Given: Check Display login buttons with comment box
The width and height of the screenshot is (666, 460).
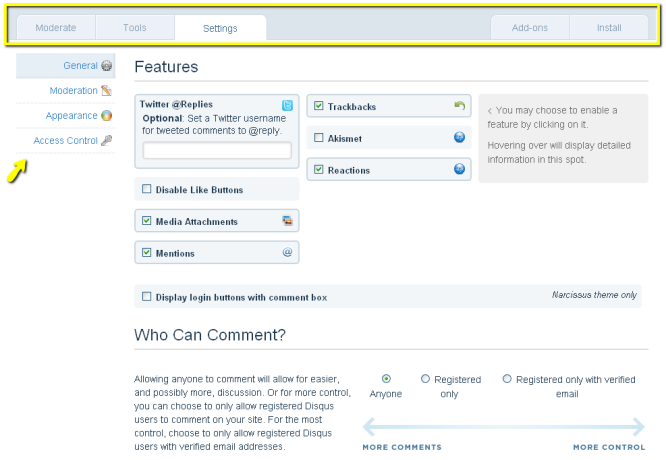Looking at the screenshot, I should tap(147, 297).
